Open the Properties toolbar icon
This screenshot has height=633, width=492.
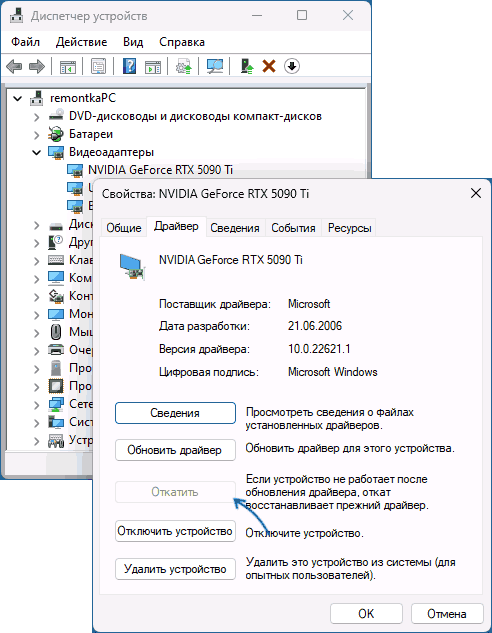pos(98,66)
